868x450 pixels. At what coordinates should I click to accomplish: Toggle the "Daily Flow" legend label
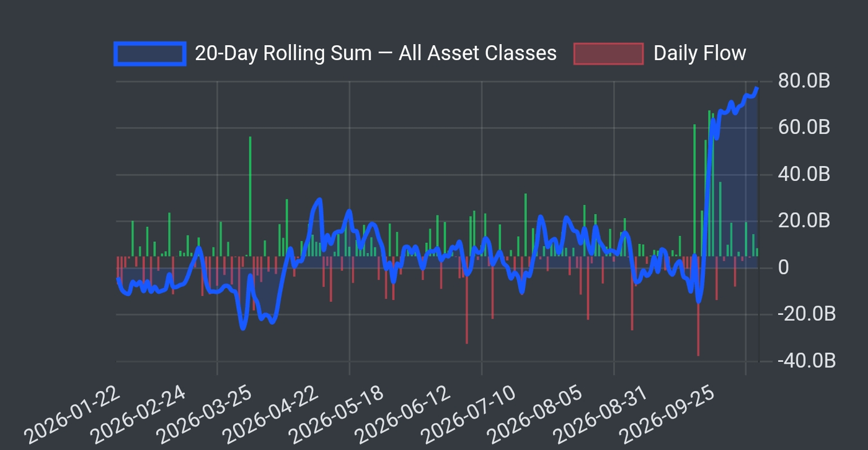[700, 53]
